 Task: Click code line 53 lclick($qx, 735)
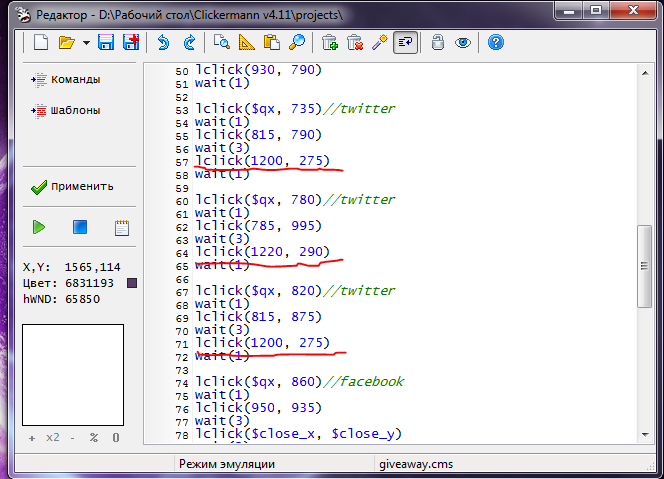click(x=258, y=109)
